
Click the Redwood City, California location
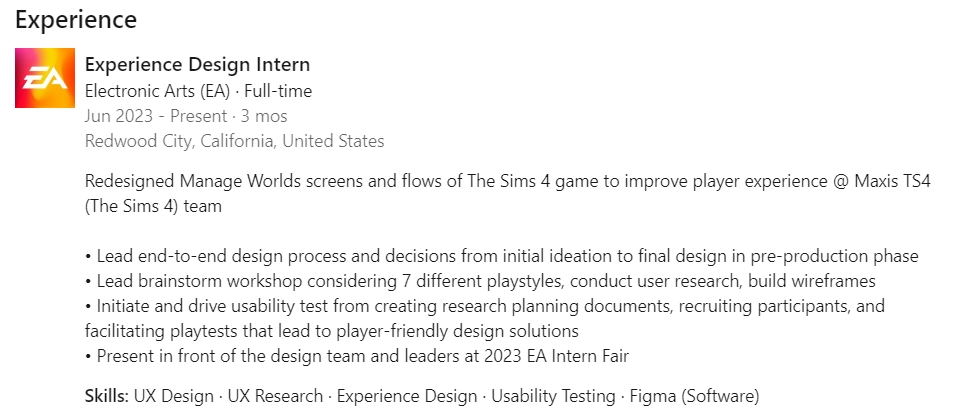(234, 141)
